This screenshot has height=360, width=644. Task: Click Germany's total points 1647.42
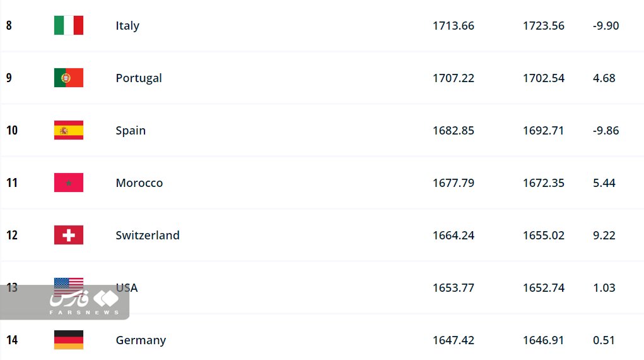[453, 340]
